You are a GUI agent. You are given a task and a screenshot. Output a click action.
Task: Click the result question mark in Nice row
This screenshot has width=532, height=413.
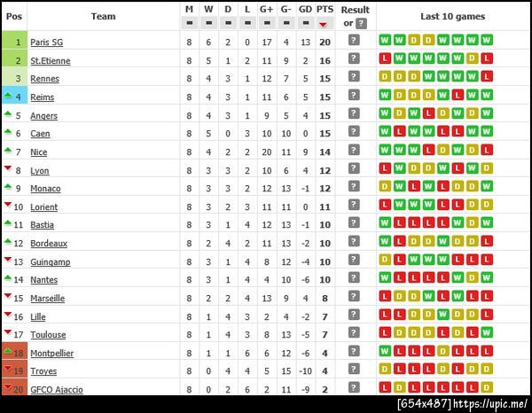(354, 151)
